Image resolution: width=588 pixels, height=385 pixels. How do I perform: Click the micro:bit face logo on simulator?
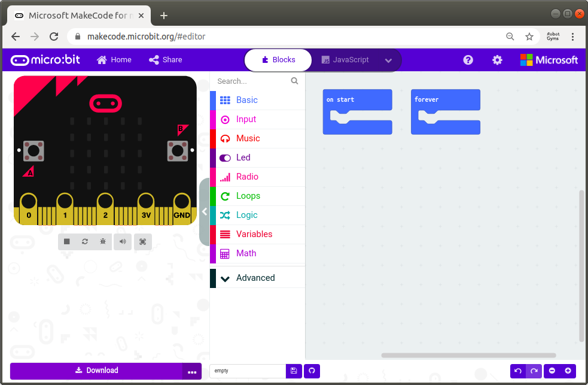106,103
